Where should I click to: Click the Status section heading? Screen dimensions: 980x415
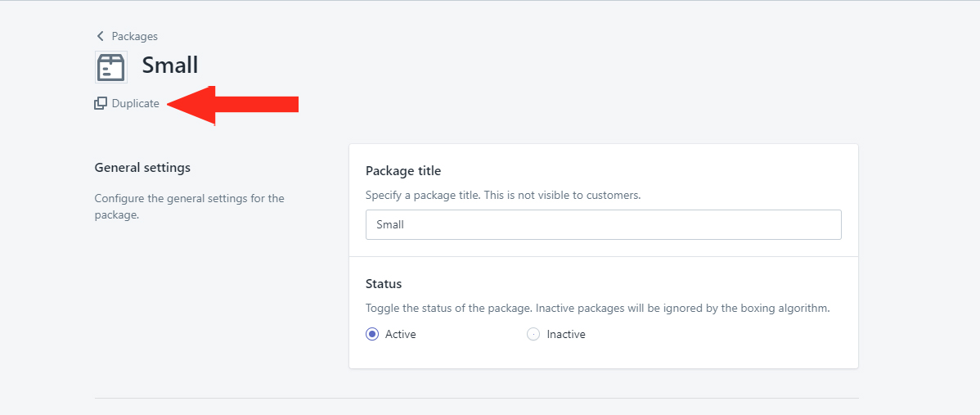point(384,284)
